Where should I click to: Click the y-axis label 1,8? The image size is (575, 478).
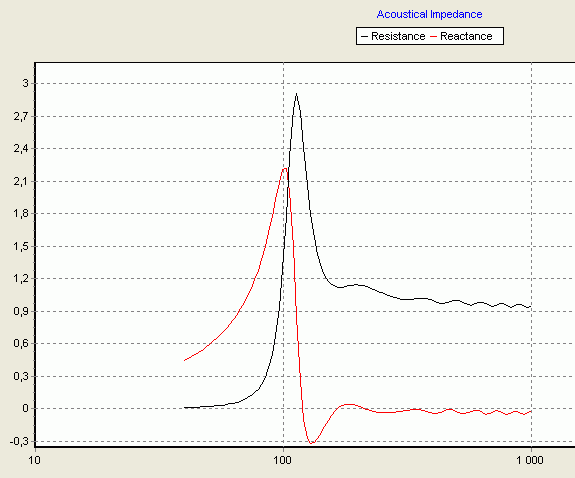tap(21, 214)
